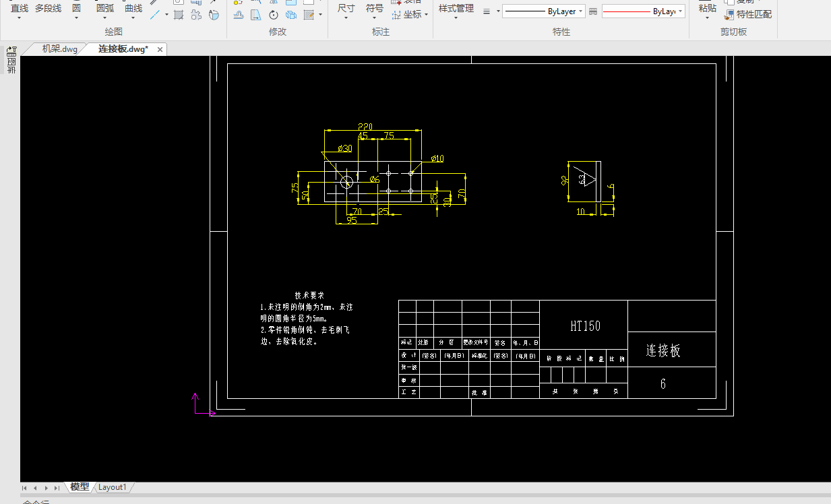The width and height of the screenshot is (831, 504).
Task: Open the 符号 symbol menu
Action: point(375,8)
